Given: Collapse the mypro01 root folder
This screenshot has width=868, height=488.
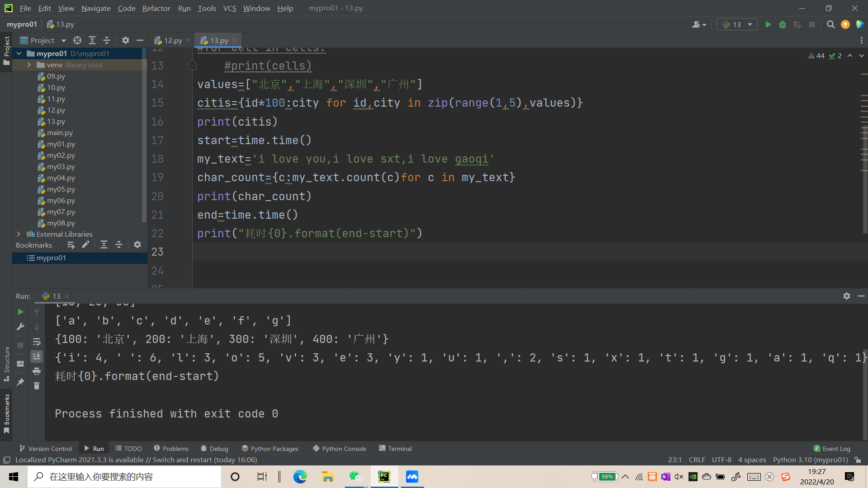Looking at the screenshot, I should [19, 53].
